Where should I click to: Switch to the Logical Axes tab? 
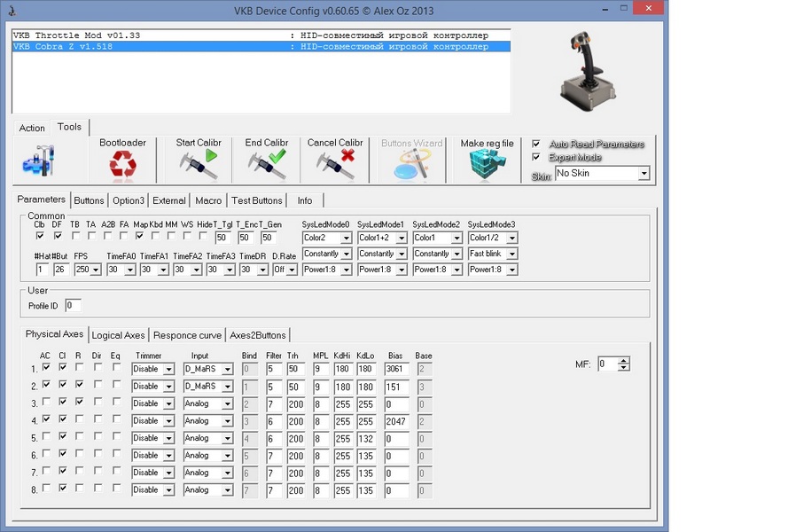[x=118, y=335]
